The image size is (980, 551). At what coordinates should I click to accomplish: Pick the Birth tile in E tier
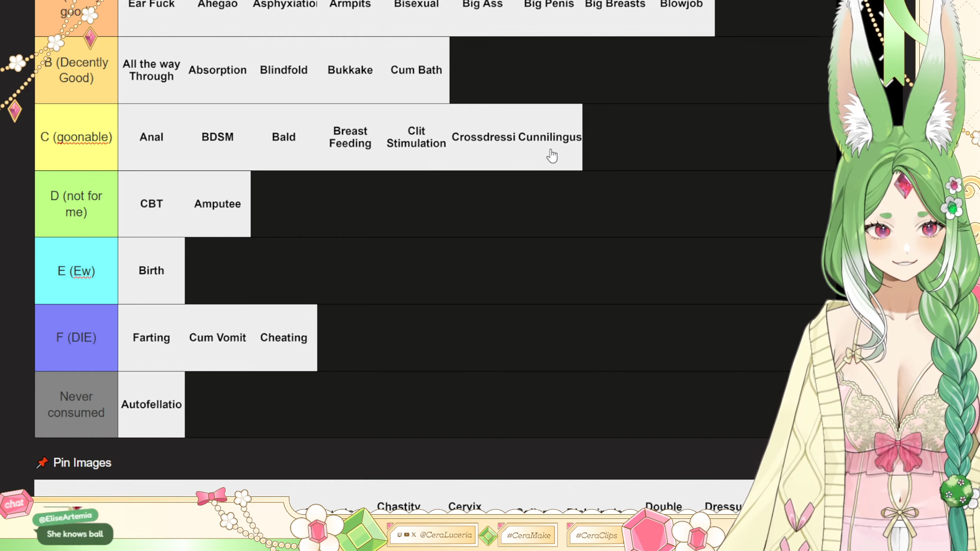[x=151, y=271]
